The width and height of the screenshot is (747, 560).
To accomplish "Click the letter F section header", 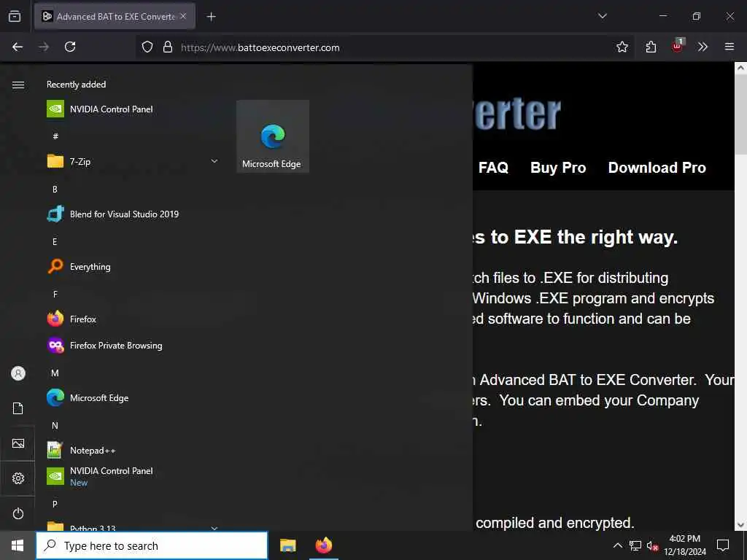I will coord(55,294).
